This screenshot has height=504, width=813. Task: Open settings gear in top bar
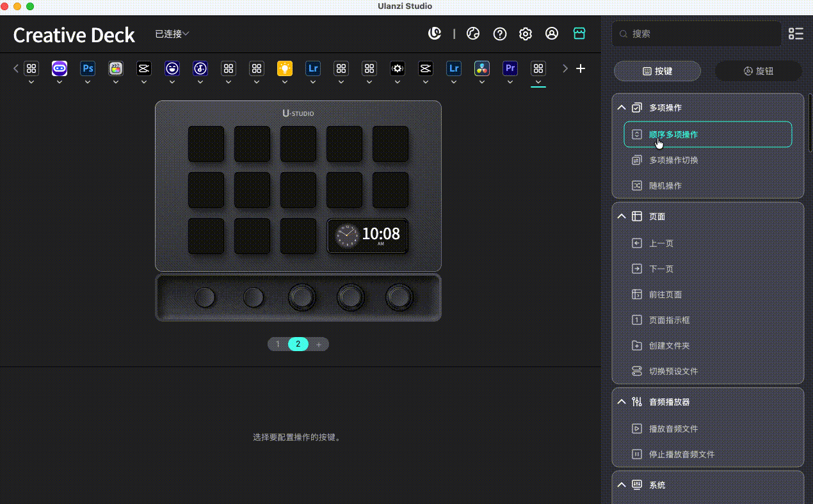(526, 34)
